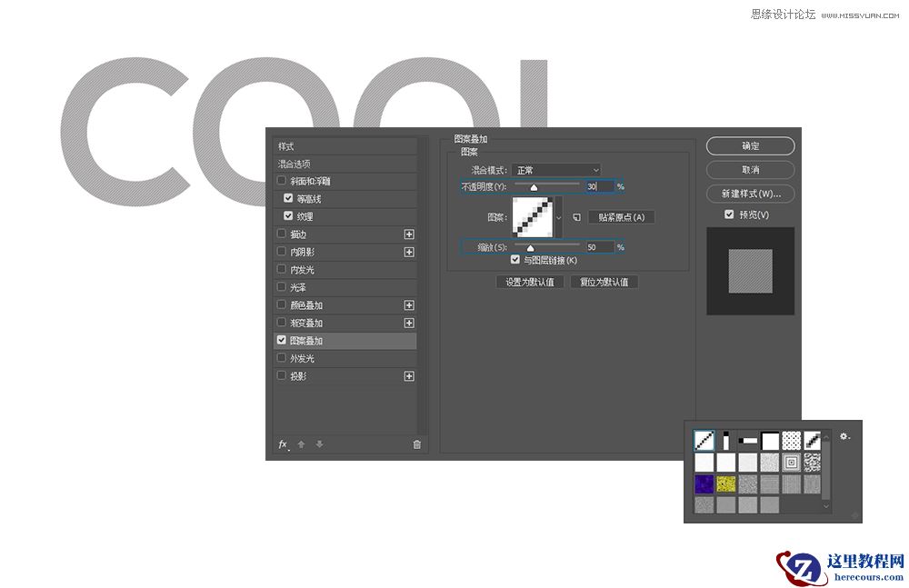The height and width of the screenshot is (588, 909).
Task: Add another 描边 effect with plus icon
Action: pyautogui.click(x=409, y=234)
